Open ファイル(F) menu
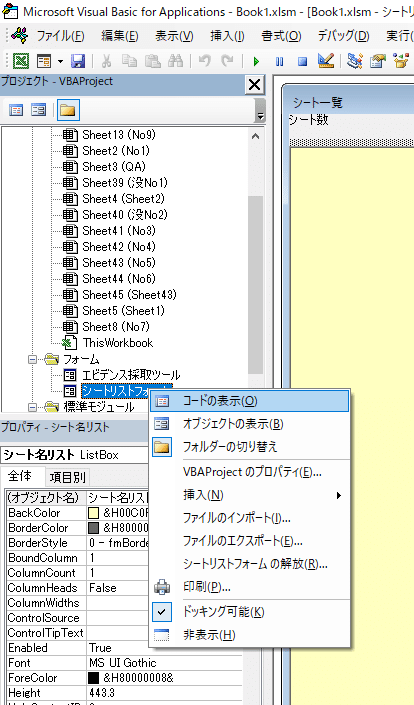This screenshot has width=414, height=705. coord(60,36)
